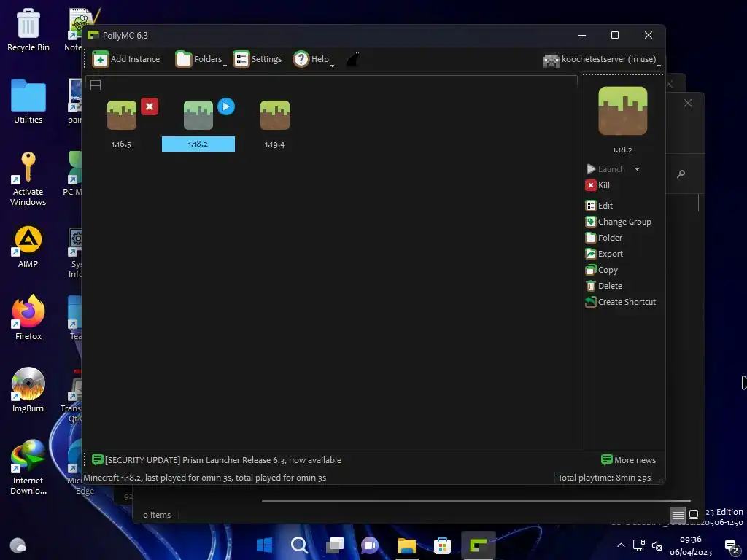The height and width of the screenshot is (560, 747).
Task: Open the Utilities desktop folder
Action: pos(28,102)
